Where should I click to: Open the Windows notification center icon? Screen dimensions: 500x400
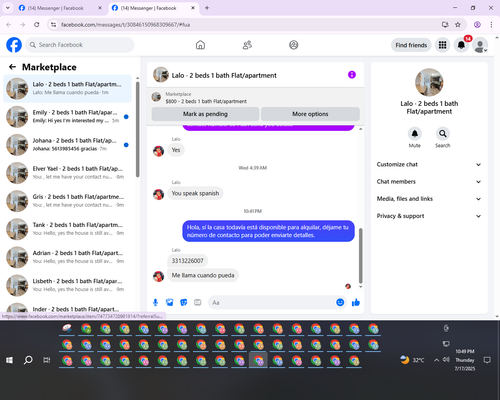pyautogui.click(x=487, y=360)
